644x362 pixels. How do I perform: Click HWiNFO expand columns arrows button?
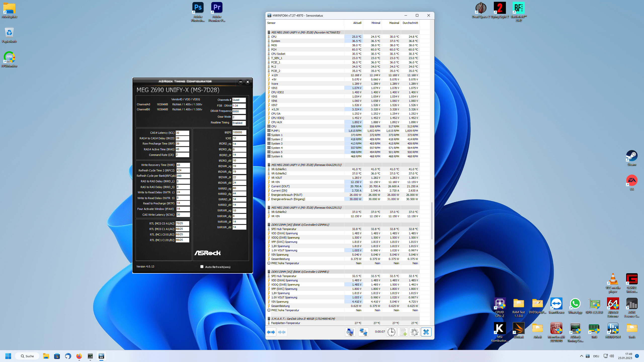click(x=271, y=332)
